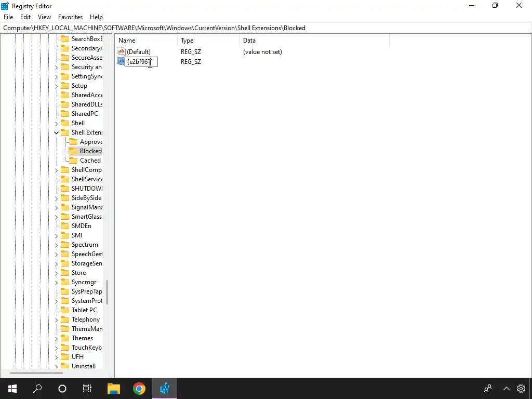Click the new string value icon
This screenshot has height=399, width=532.
tap(121, 61)
